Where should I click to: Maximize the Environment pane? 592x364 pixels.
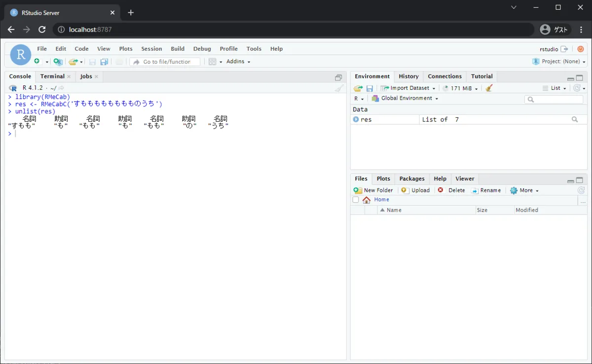[580, 78]
